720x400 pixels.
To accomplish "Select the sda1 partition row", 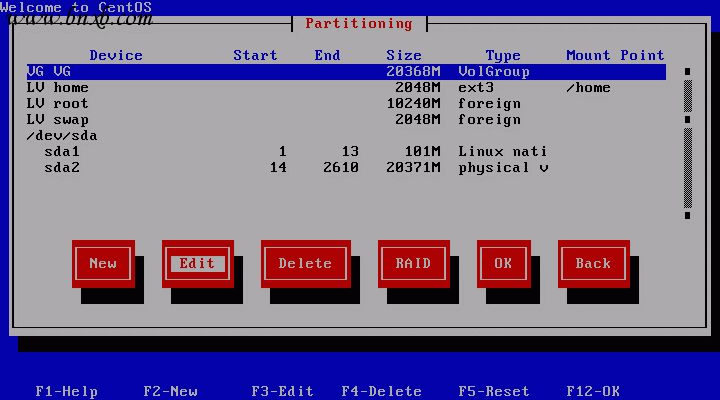I will (346, 152).
